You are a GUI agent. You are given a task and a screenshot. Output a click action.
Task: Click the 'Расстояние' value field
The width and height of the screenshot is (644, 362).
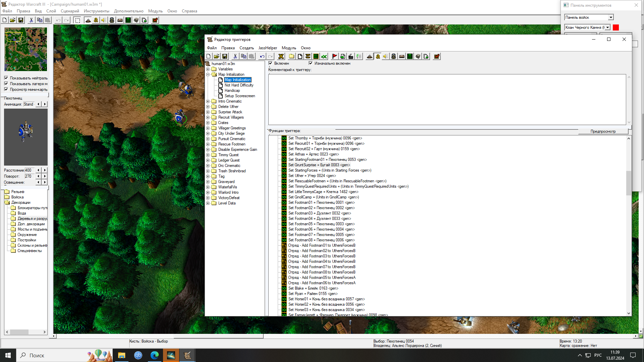(x=30, y=170)
